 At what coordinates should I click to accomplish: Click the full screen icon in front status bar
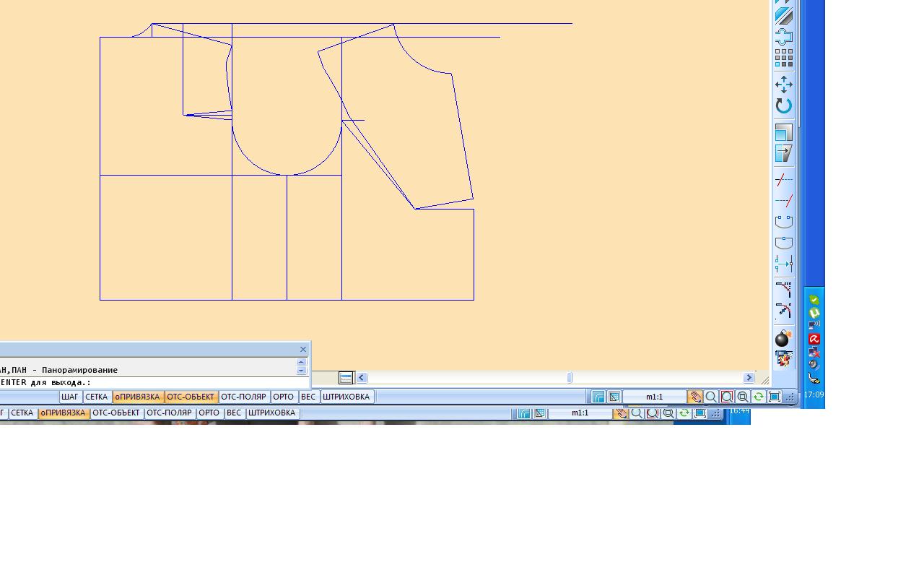coord(775,397)
